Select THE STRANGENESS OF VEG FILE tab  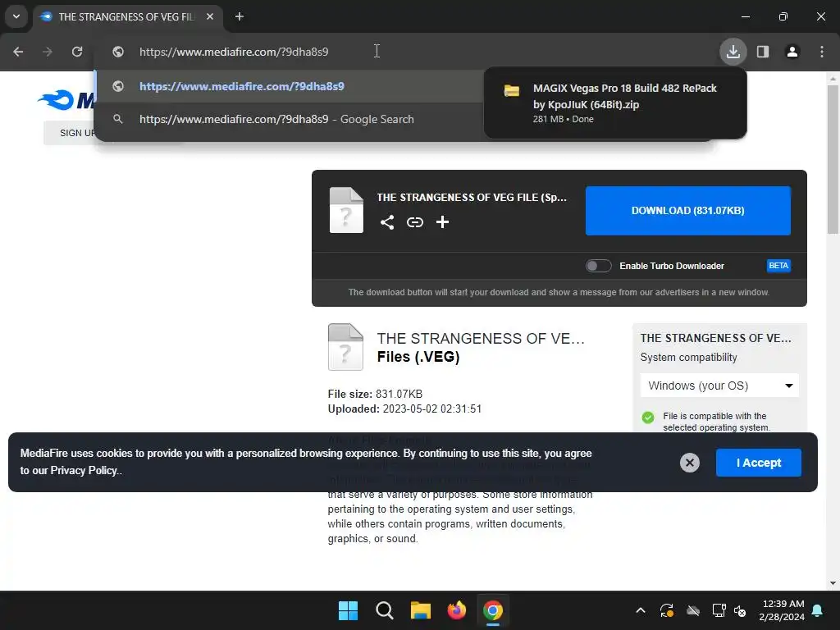coord(126,16)
